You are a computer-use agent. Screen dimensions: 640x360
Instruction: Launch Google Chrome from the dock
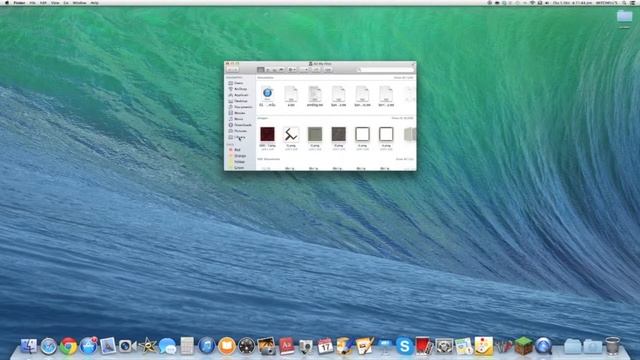68,347
